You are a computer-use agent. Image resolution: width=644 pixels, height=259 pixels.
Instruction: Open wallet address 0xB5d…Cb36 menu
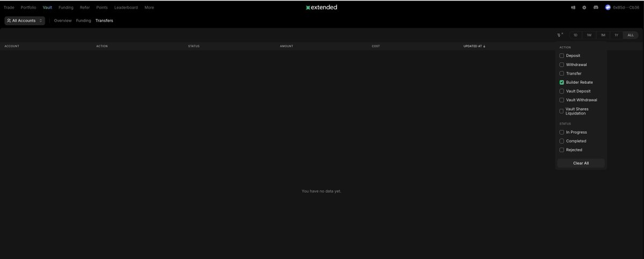click(626, 8)
